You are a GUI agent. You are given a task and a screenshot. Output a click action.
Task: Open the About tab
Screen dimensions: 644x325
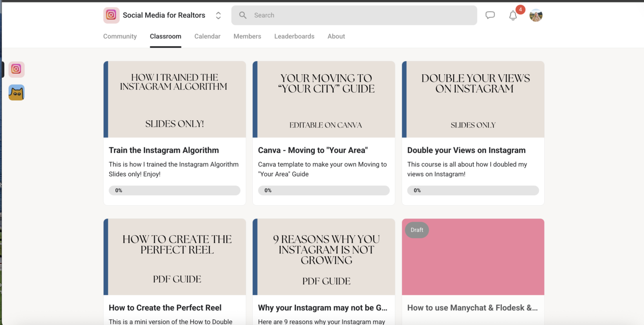click(x=336, y=36)
